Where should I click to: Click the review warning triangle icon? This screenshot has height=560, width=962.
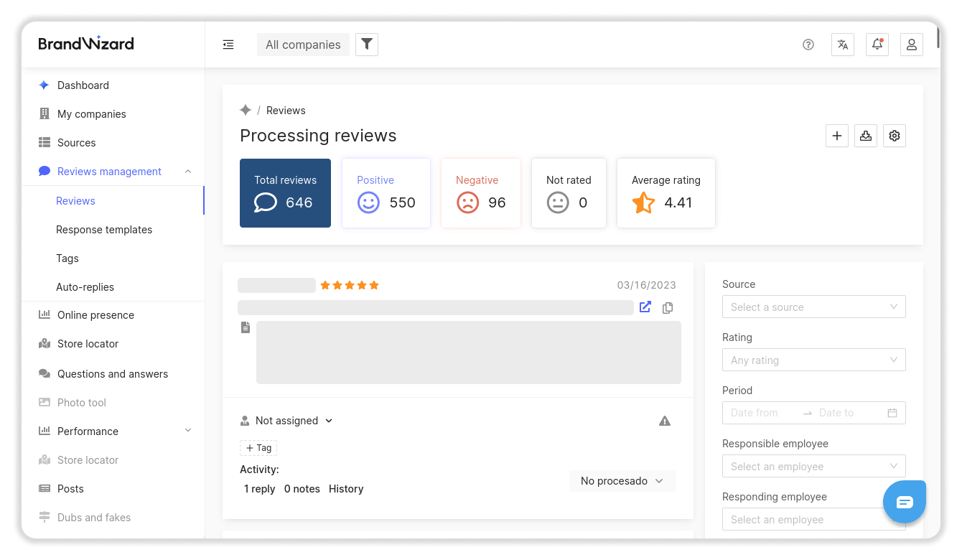[664, 421]
